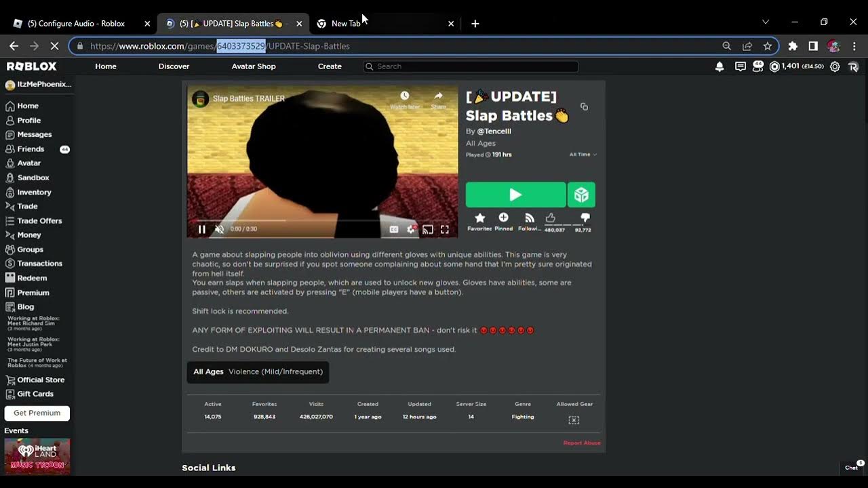868x488 pixels.
Task: Make trailer video fullscreen
Action: coord(445,230)
